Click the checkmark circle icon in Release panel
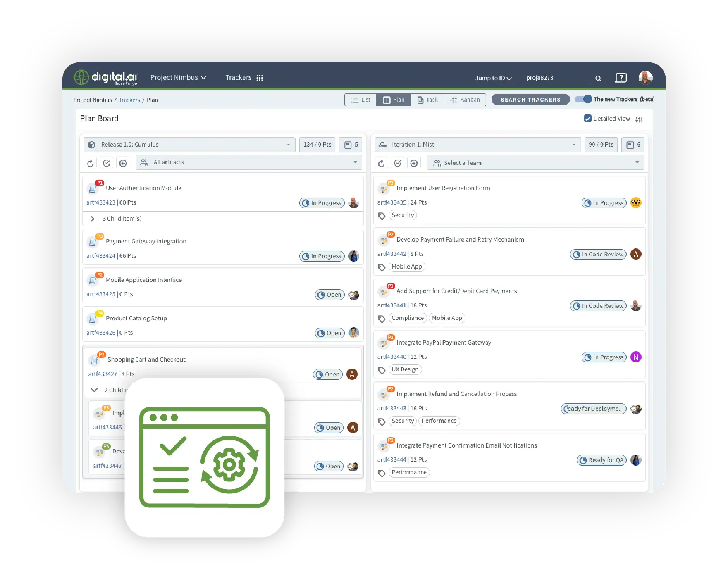 (107, 163)
